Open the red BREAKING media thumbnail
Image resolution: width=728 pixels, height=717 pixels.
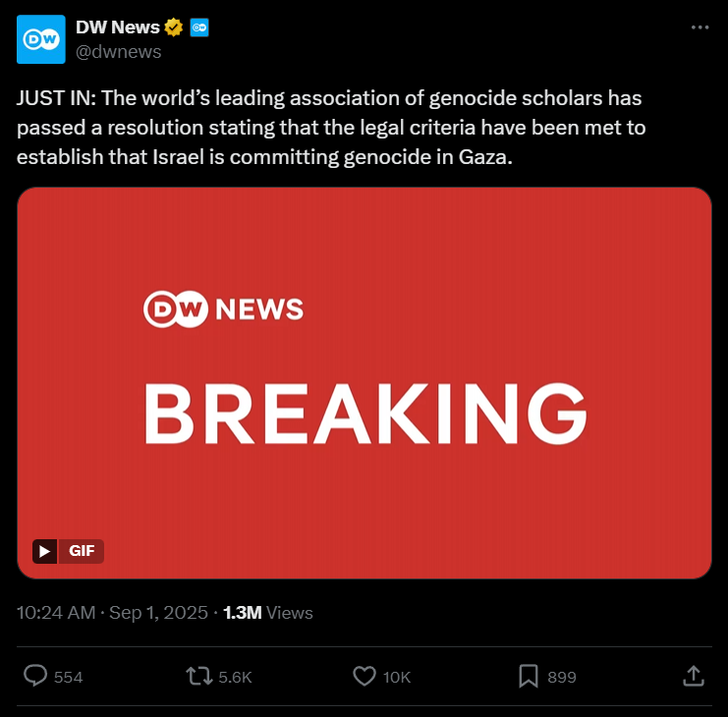[364, 383]
